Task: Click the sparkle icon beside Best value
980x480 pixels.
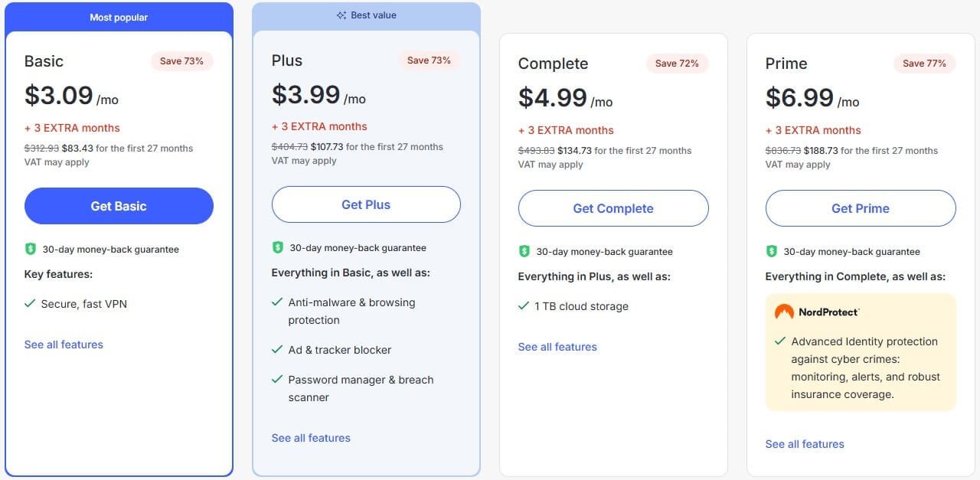Action: click(x=341, y=15)
